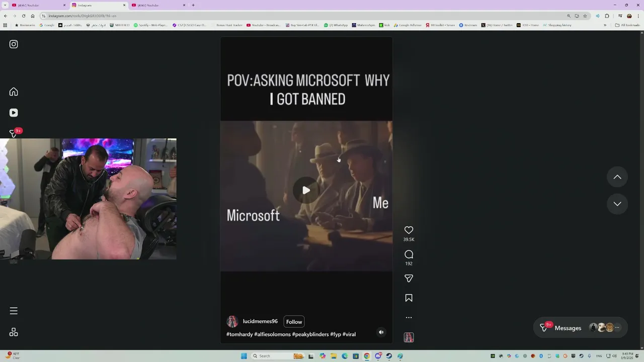Viewport: 644px width, 362px height.
Task: Open the browser extensions puzzle icon
Action: tap(607, 16)
